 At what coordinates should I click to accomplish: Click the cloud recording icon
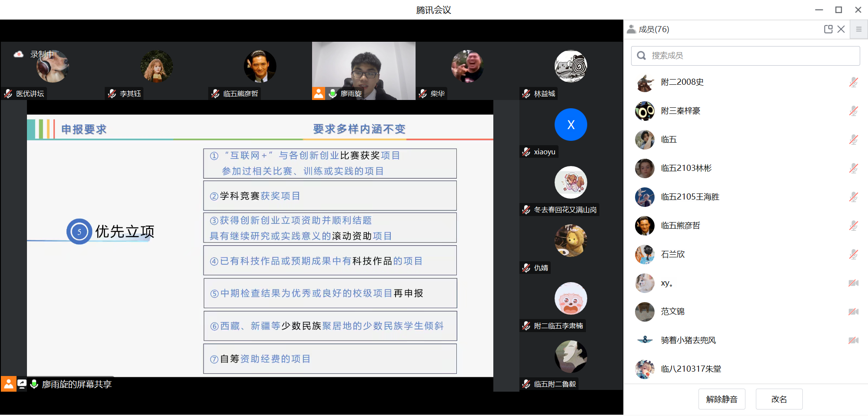[x=18, y=54]
